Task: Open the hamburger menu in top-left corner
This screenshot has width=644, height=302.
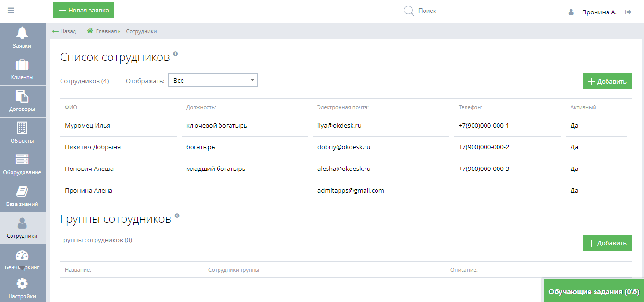Action: pyautogui.click(x=11, y=10)
